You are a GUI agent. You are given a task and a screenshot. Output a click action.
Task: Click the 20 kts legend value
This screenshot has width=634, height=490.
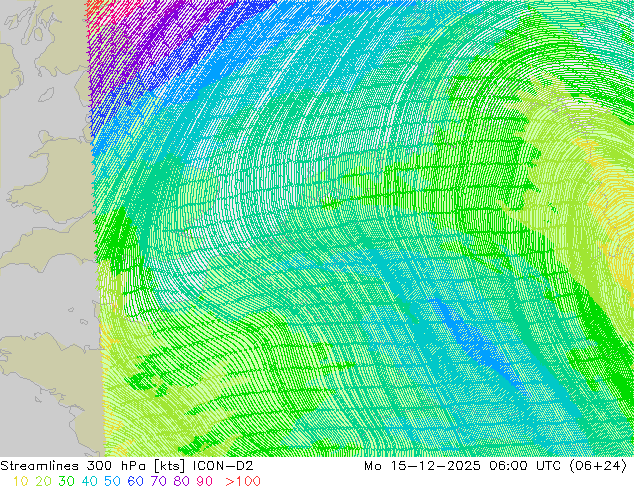(43, 481)
